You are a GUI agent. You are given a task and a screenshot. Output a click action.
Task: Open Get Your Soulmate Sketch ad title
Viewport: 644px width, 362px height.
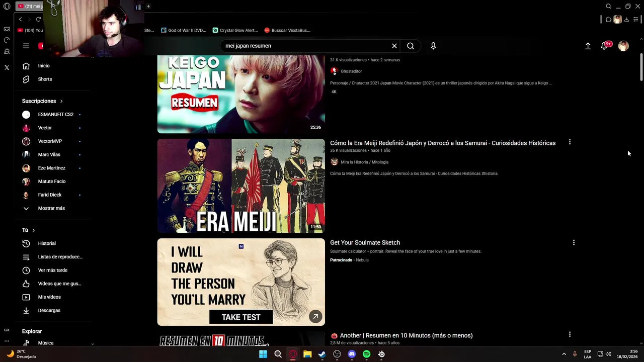pos(365,242)
